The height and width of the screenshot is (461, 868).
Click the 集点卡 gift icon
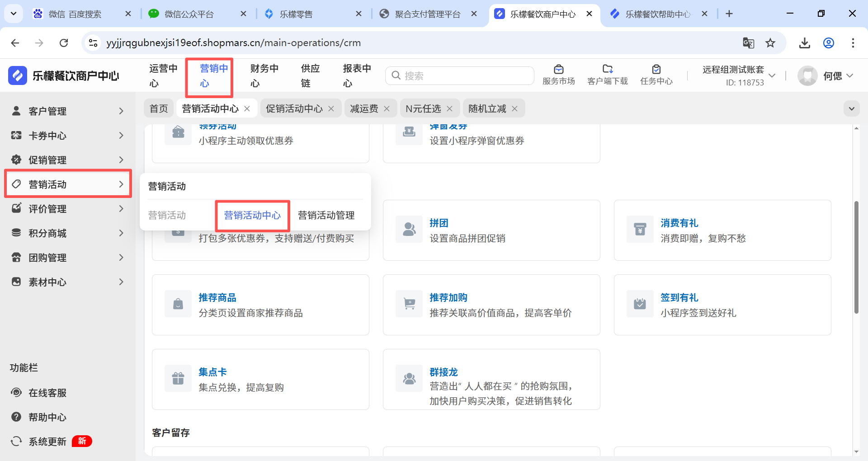(178, 379)
